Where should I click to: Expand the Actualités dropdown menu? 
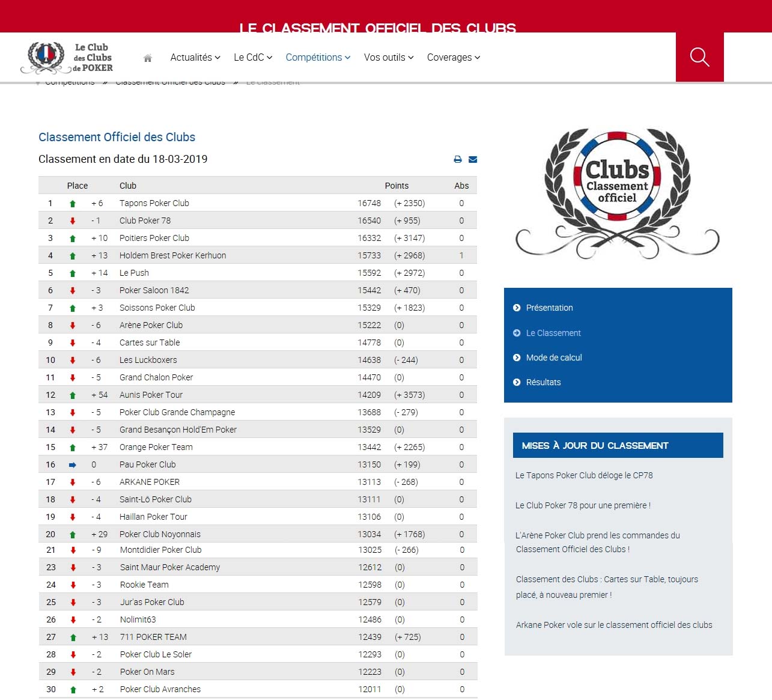(195, 58)
